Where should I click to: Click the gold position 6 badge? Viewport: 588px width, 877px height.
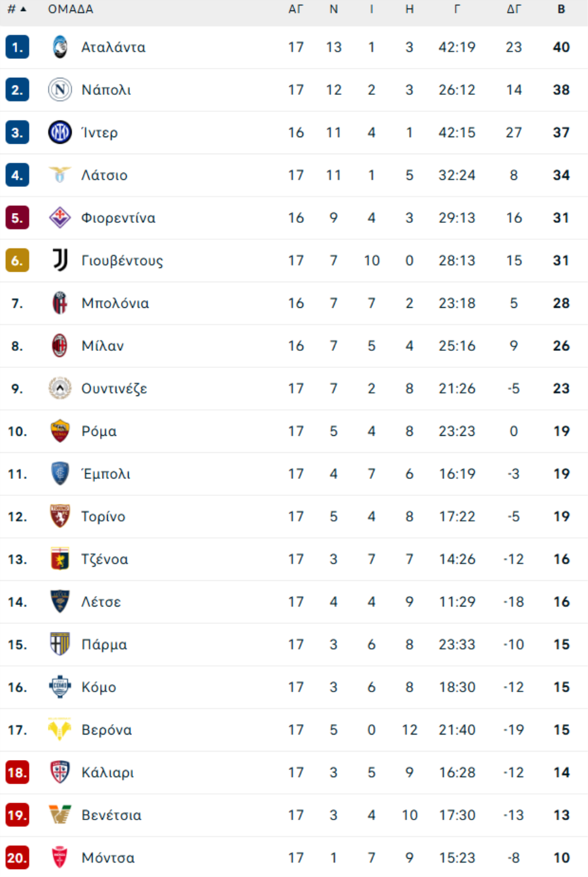pos(17,260)
